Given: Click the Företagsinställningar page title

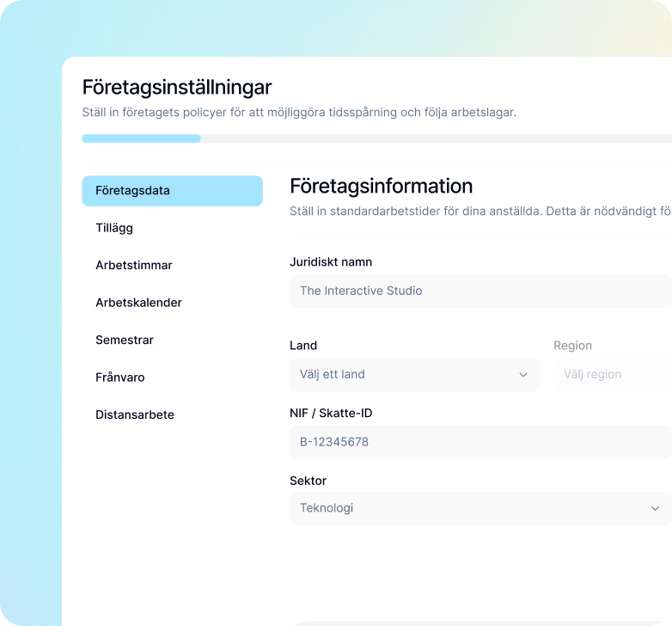Looking at the screenshot, I should [x=177, y=88].
